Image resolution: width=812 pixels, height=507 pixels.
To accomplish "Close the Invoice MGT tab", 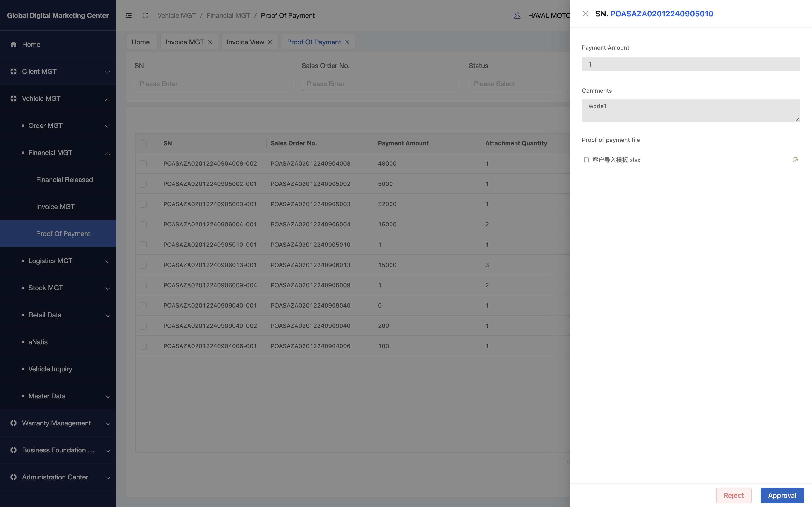I will [210, 42].
